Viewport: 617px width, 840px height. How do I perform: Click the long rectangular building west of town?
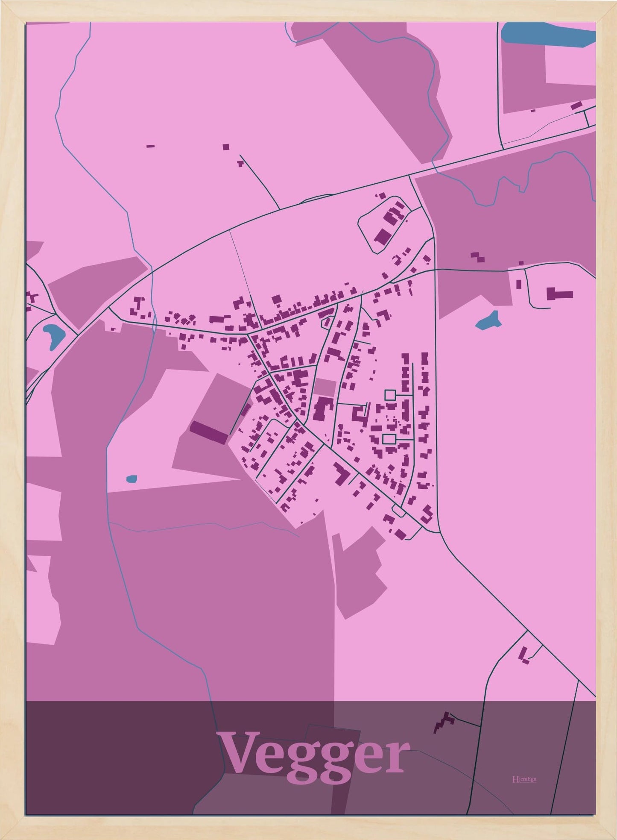pyautogui.click(x=209, y=432)
